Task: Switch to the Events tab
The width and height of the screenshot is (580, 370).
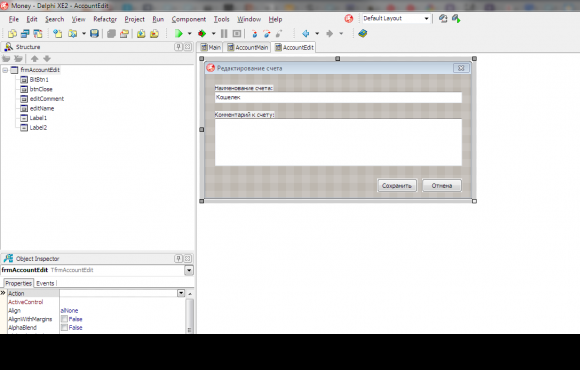Action: point(45,283)
